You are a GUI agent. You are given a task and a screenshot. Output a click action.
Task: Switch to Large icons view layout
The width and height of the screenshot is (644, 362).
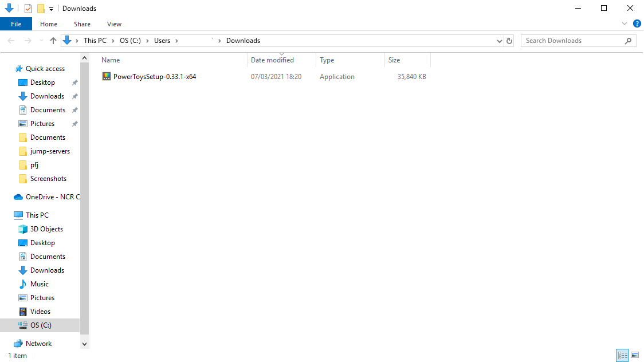pyautogui.click(x=635, y=355)
